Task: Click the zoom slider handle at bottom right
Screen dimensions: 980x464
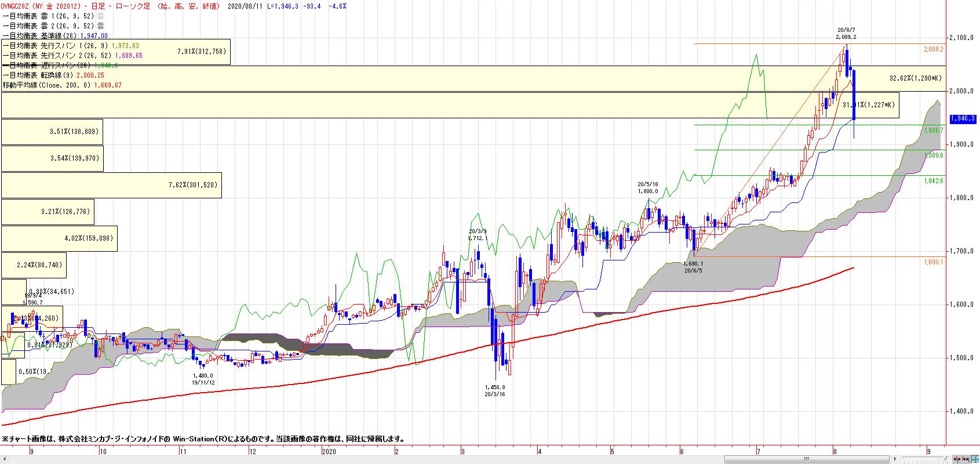Action: pyautogui.click(x=946, y=458)
